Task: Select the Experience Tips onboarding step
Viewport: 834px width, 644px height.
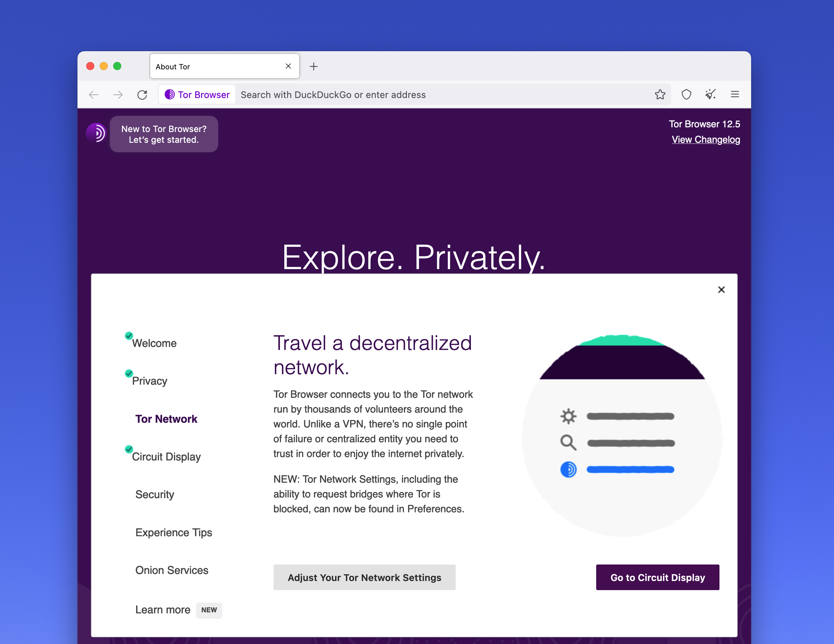Action: coord(173,532)
